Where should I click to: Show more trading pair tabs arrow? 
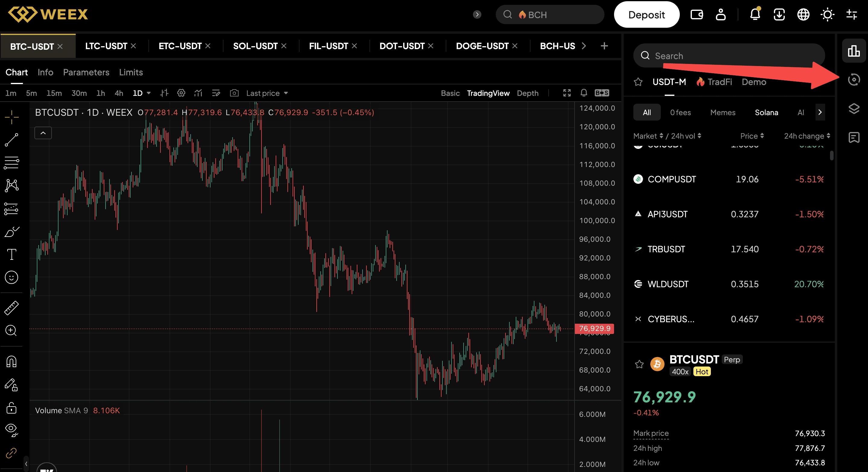(584, 46)
